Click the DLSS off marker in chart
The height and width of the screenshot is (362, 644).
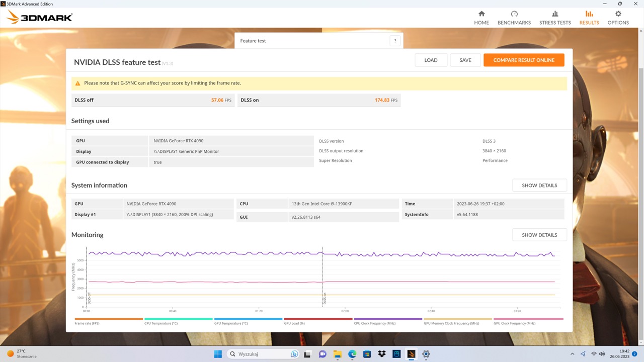click(89, 298)
